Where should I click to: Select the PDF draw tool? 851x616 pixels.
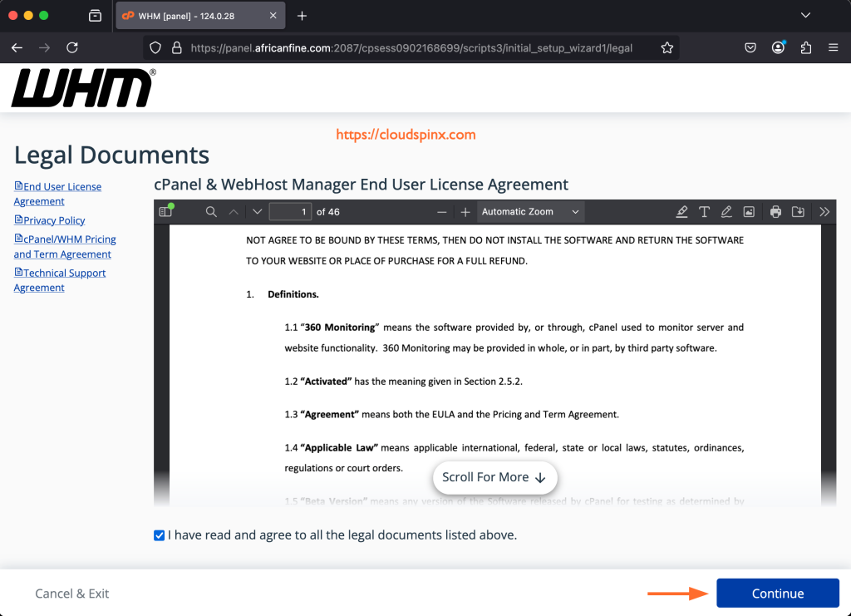(726, 212)
